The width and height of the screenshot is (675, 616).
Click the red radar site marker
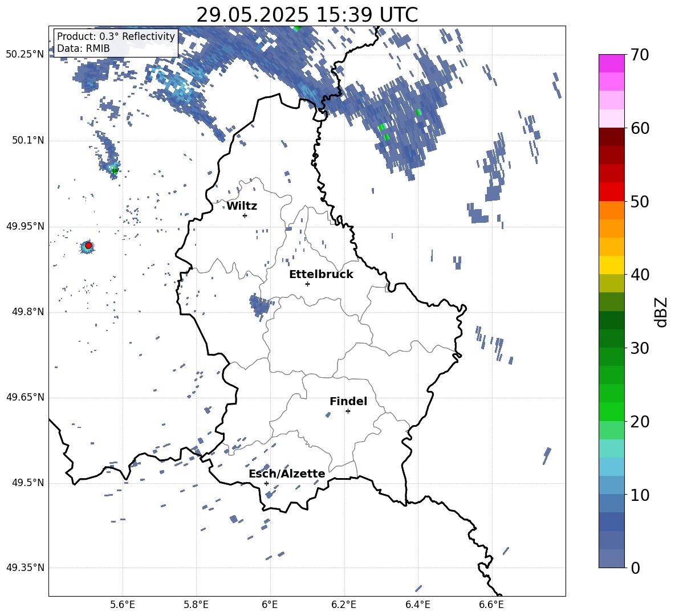point(88,245)
